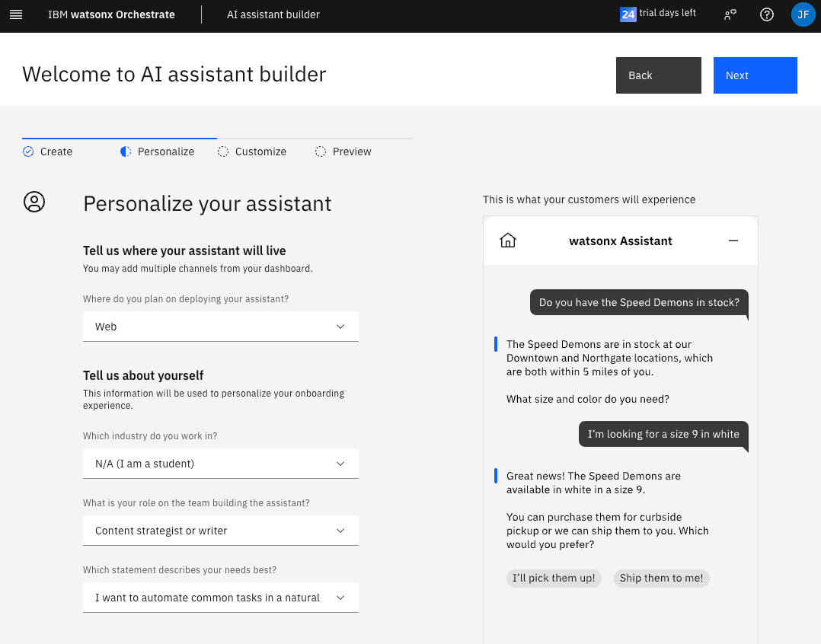
Task: Click the home icon in chat preview
Action: [x=508, y=241]
